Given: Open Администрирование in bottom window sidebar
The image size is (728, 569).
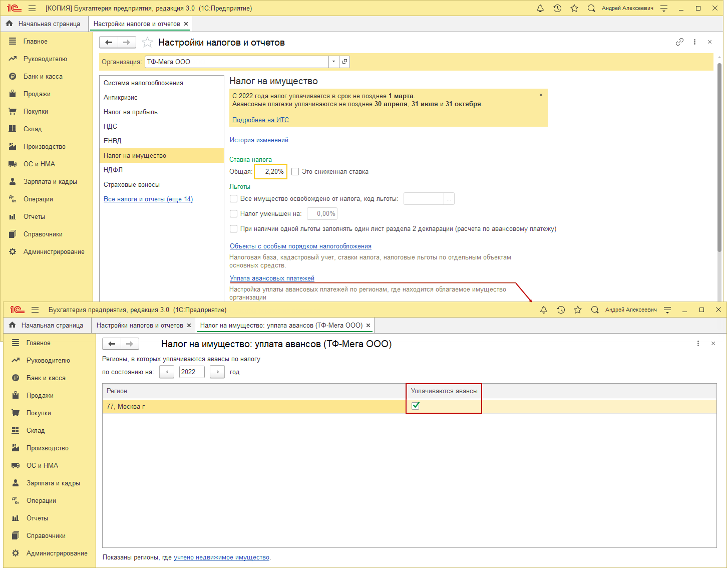Looking at the screenshot, I should point(57,553).
